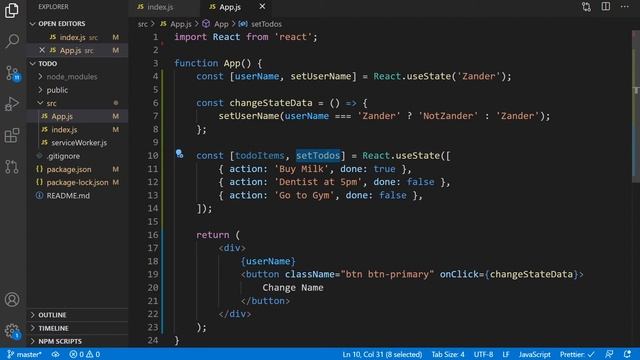This screenshot has width=640, height=360.
Task: Click the 'Dentist at 5pm' string
Action: tap(318, 182)
